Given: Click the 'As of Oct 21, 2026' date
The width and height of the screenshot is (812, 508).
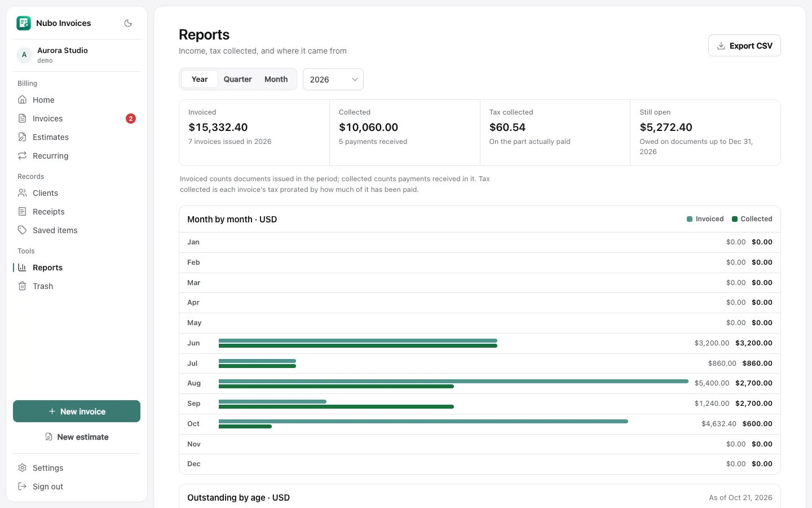Looking at the screenshot, I should [x=741, y=498].
